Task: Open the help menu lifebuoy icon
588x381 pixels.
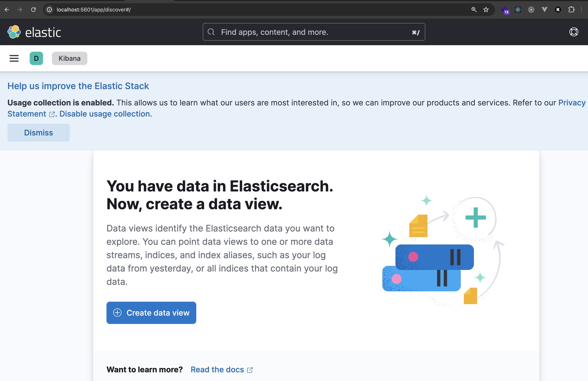Action: coord(574,32)
